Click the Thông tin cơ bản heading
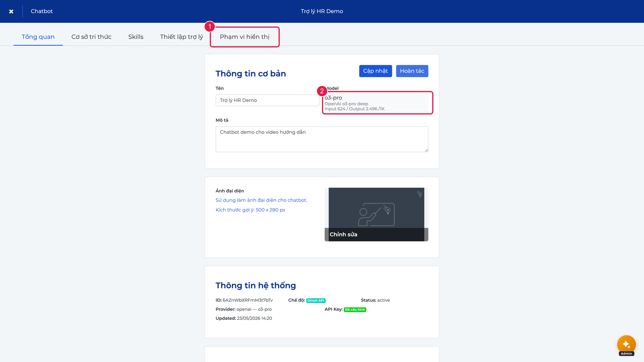Screen dimensions: 644x362 point(251,74)
